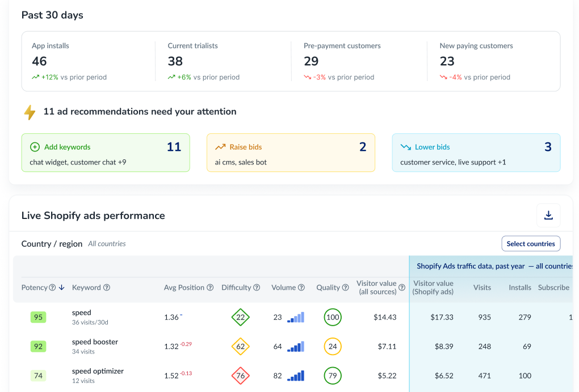The width and height of the screenshot is (579, 392).
Task: Click avg position 1.32 value
Action: (171, 347)
